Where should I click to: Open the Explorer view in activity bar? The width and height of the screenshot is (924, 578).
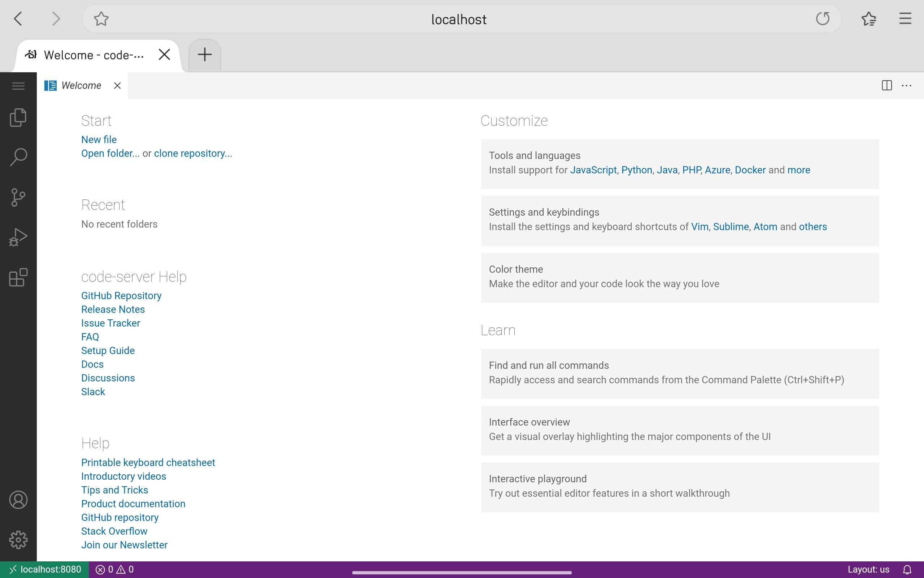click(x=18, y=117)
